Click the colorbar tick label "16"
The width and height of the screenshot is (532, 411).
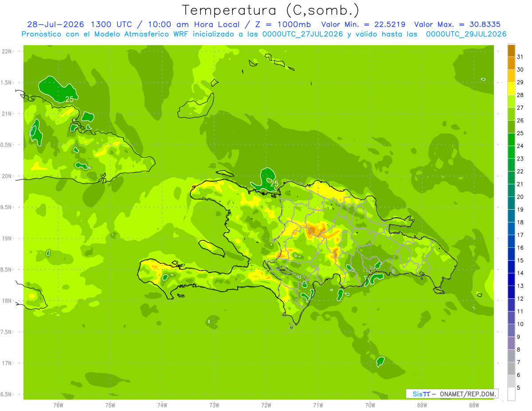tap(520, 248)
